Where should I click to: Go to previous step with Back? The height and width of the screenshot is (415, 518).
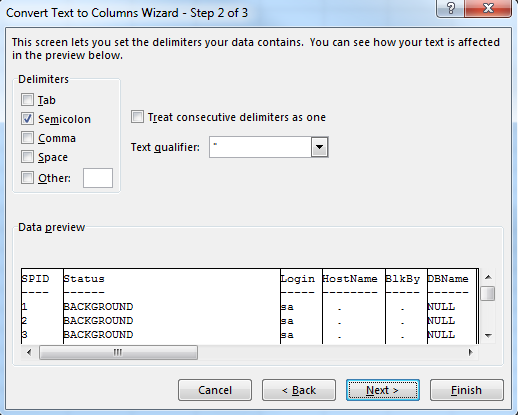coord(299,390)
